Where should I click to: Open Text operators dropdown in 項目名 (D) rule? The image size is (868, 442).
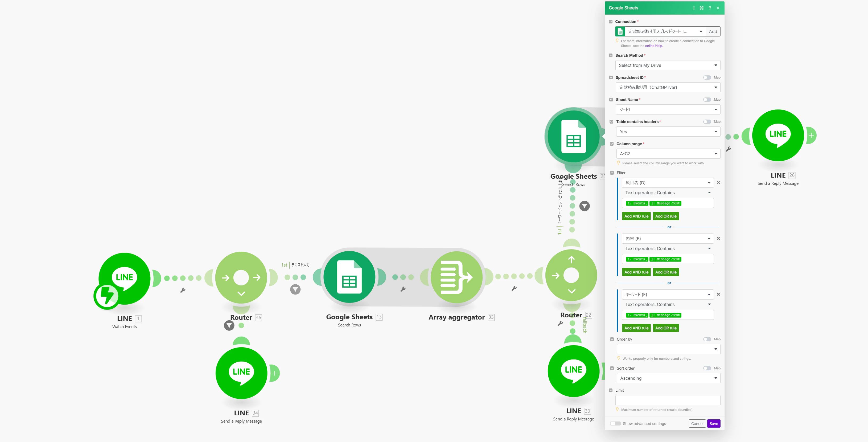click(x=668, y=193)
